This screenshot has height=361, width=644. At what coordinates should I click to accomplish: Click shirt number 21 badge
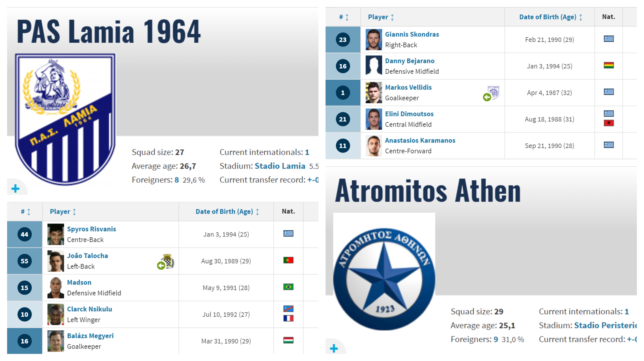coord(343,119)
